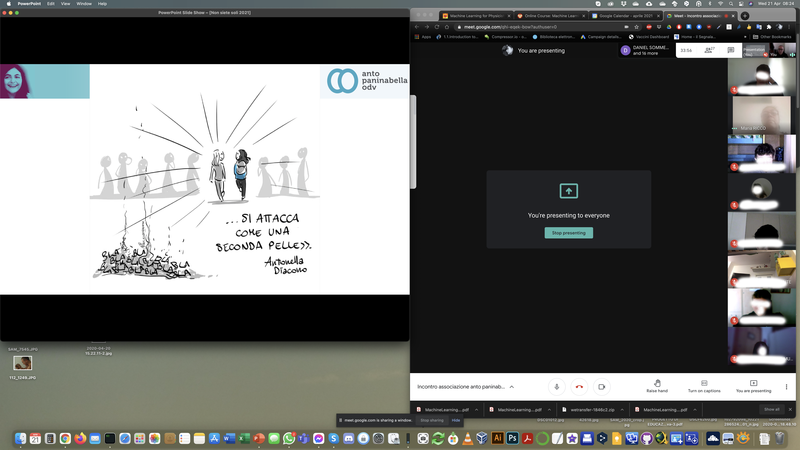This screenshot has width=800, height=450.
Task: Open Campaign details bookmark
Action: tap(601, 37)
